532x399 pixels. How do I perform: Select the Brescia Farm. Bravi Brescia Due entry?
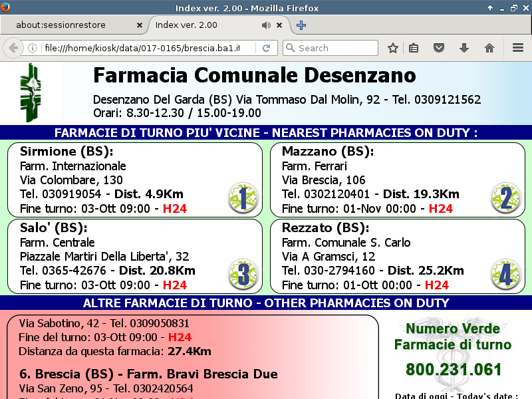[148, 374]
